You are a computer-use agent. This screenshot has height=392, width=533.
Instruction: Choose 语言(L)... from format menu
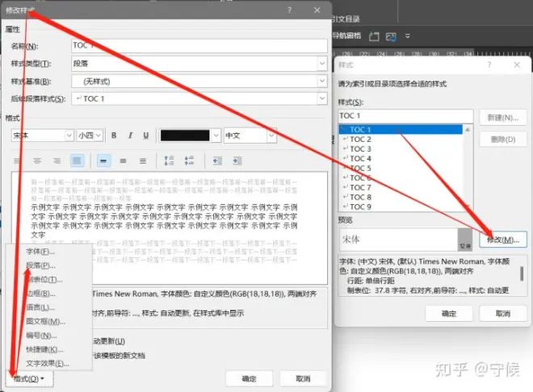click(40, 307)
